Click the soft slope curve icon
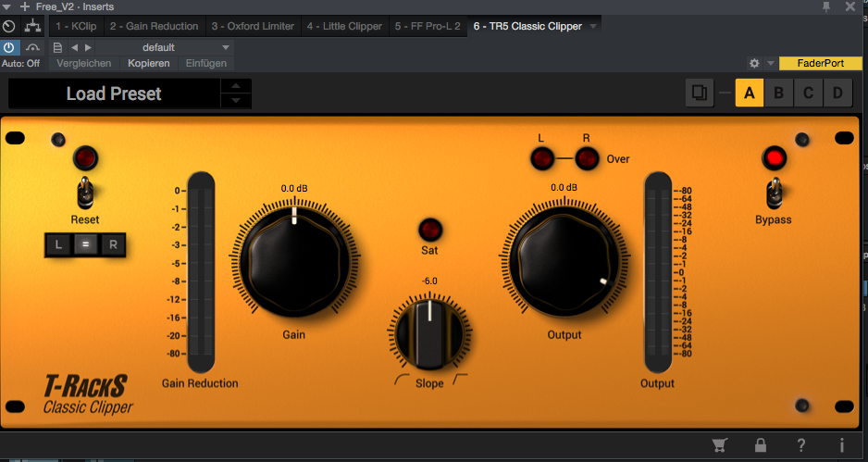Image resolution: width=868 pixels, height=462 pixels. click(402, 380)
